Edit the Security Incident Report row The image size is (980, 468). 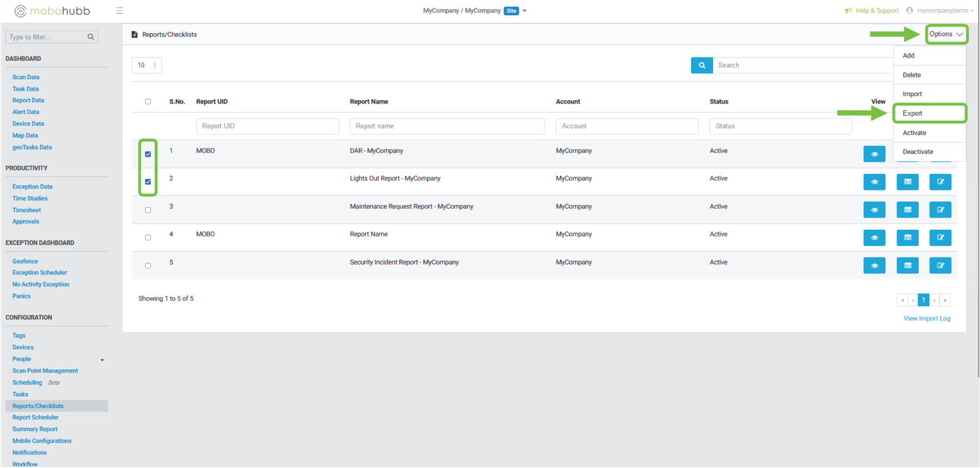[x=940, y=266]
